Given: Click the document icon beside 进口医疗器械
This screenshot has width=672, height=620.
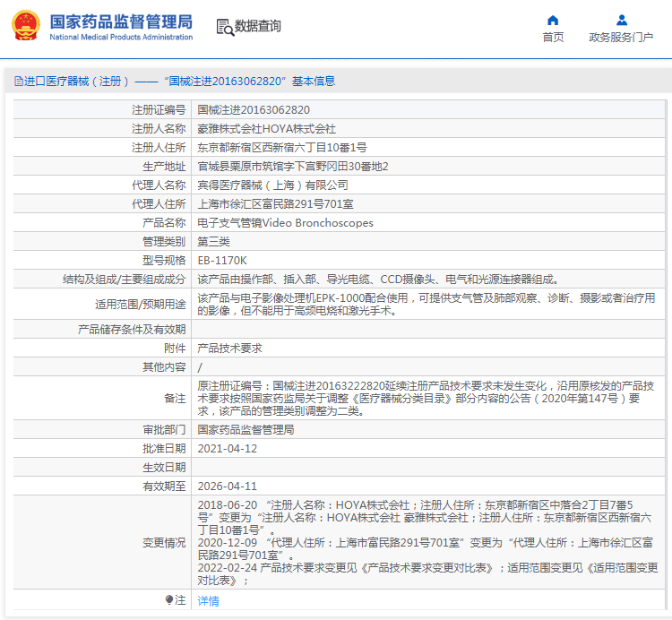Looking at the screenshot, I should click(x=19, y=81).
